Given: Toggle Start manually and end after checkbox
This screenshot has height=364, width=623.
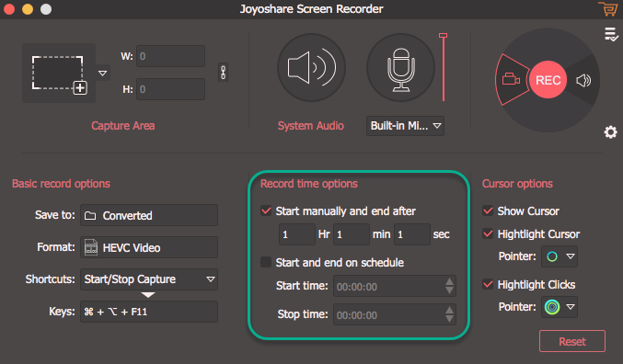Looking at the screenshot, I should [266, 210].
